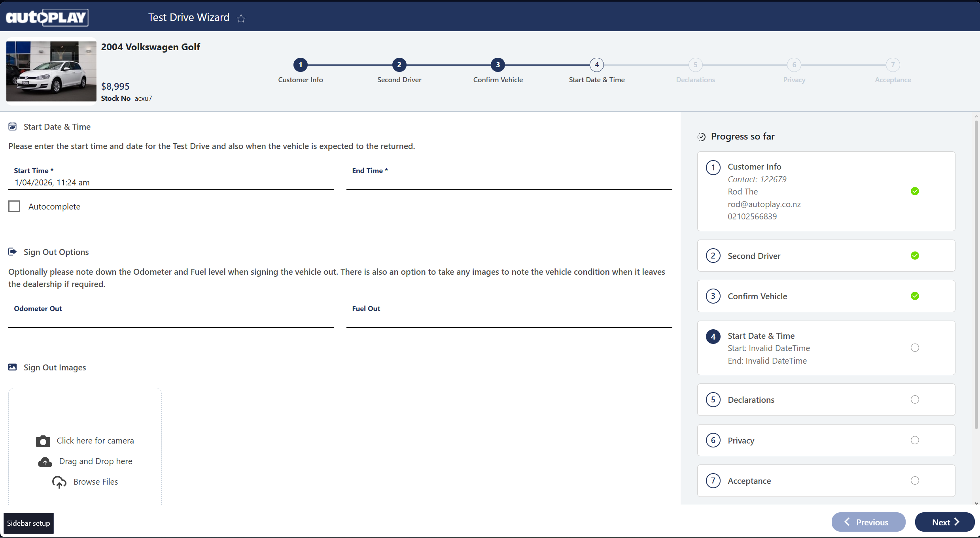Click the AutoPlay logo
The image size is (980, 538).
click(x=47, y=17)
